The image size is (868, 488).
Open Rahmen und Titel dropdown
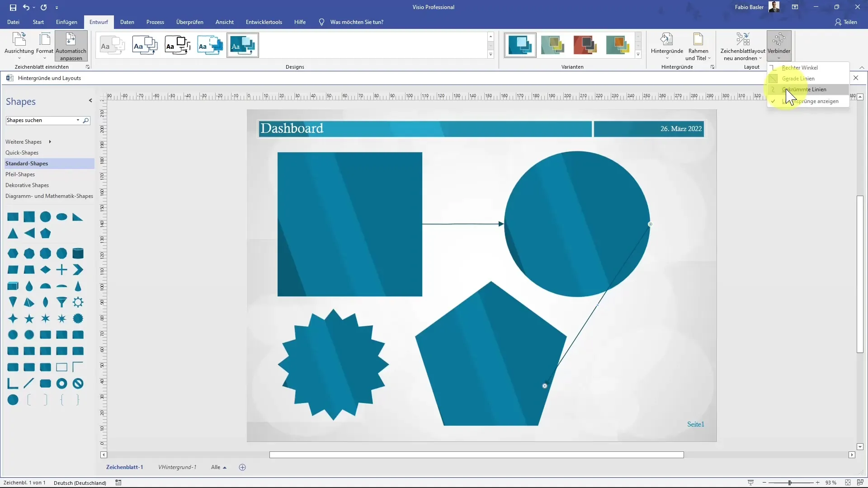point(698,46)
